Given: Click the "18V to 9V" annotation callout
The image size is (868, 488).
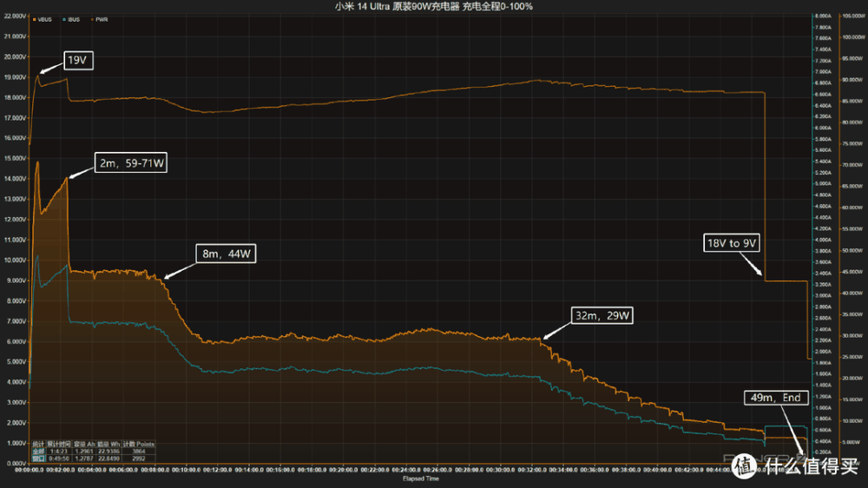Looking at the screenshot, I should click(x=733, y=243).
